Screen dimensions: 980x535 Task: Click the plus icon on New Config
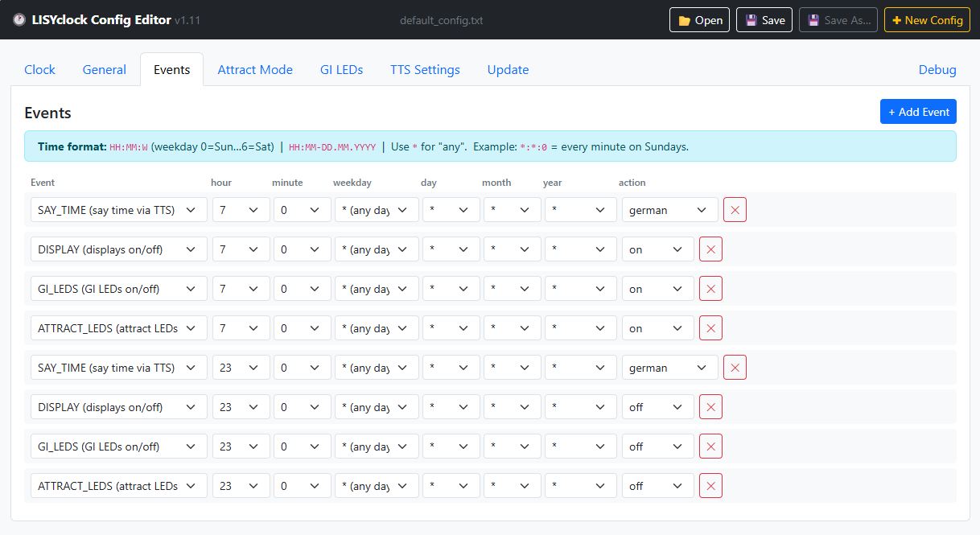pos(898,19)
